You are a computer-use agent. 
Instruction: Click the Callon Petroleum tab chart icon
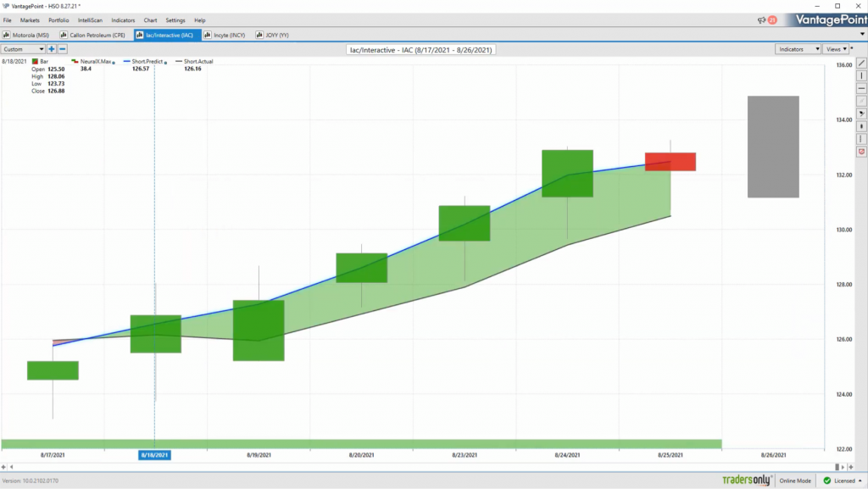pyautogui.click(x=64, y=35)
